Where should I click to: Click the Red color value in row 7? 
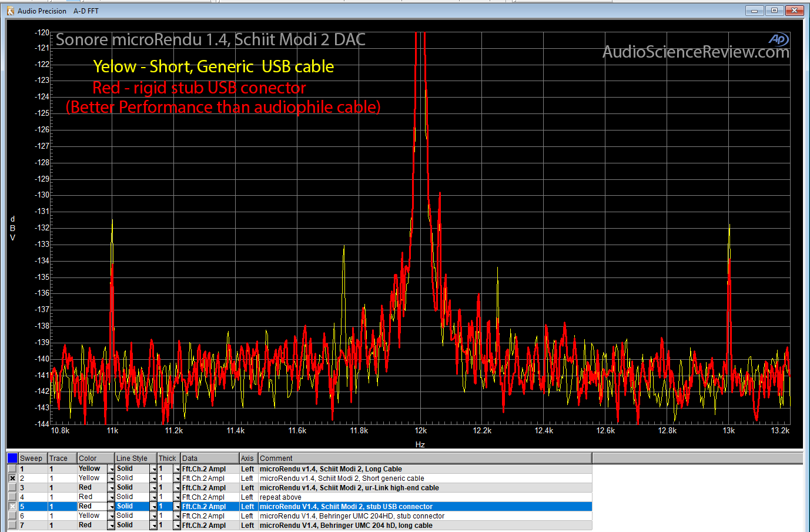tap(85, 526)
